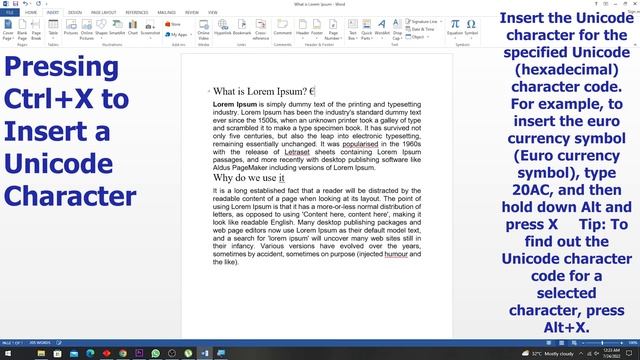640x360 pixels.
Task: Insert Pictures from this computer
Action: coord(71,27)
